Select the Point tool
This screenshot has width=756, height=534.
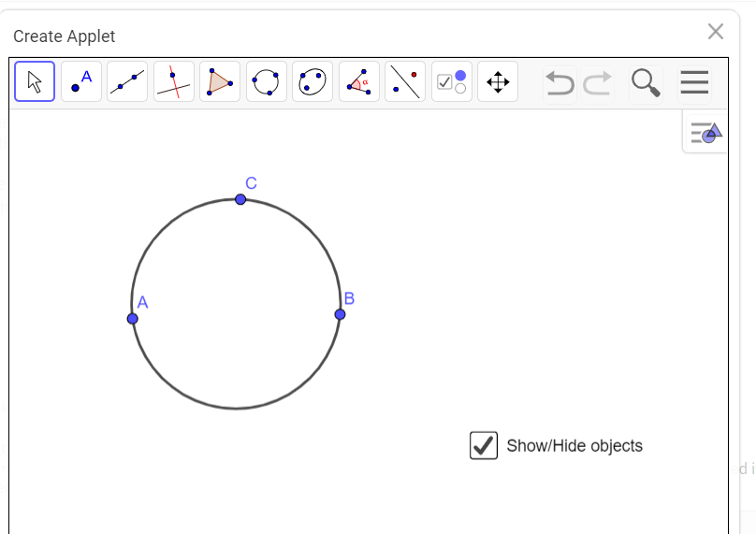point(81,81)
